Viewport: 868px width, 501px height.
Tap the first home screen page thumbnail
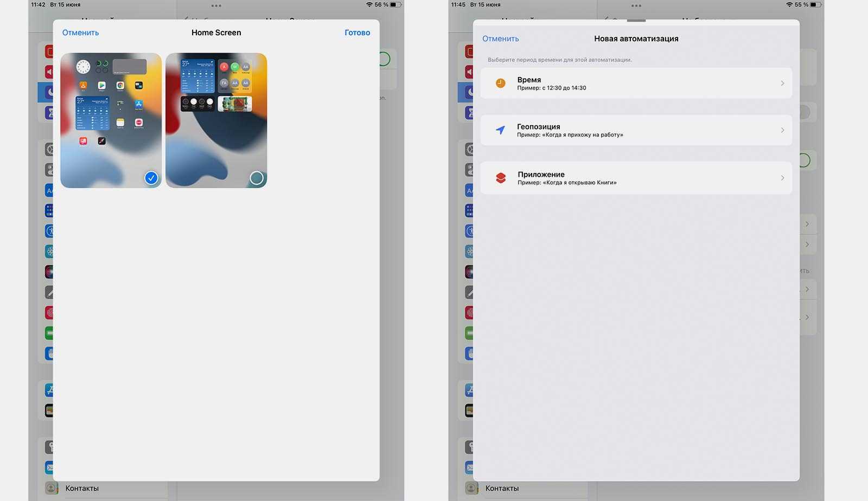[x=111, y=120]
